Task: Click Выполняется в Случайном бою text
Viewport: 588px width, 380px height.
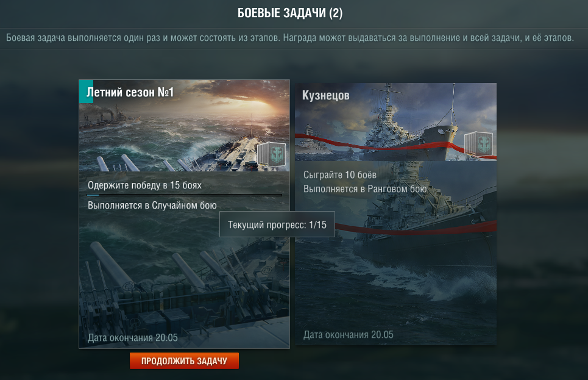Action: (x=152, y=206)
